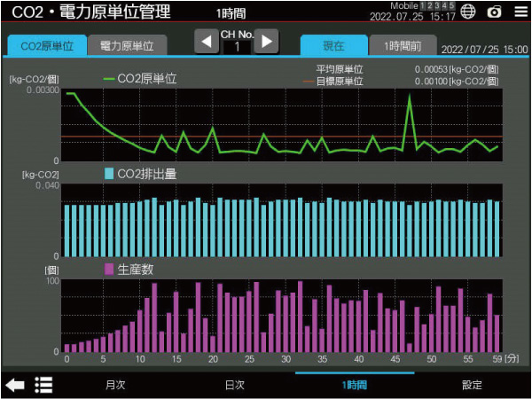Switch to previous channel with left arrow
532x399 pixels.
click(207, 41)
